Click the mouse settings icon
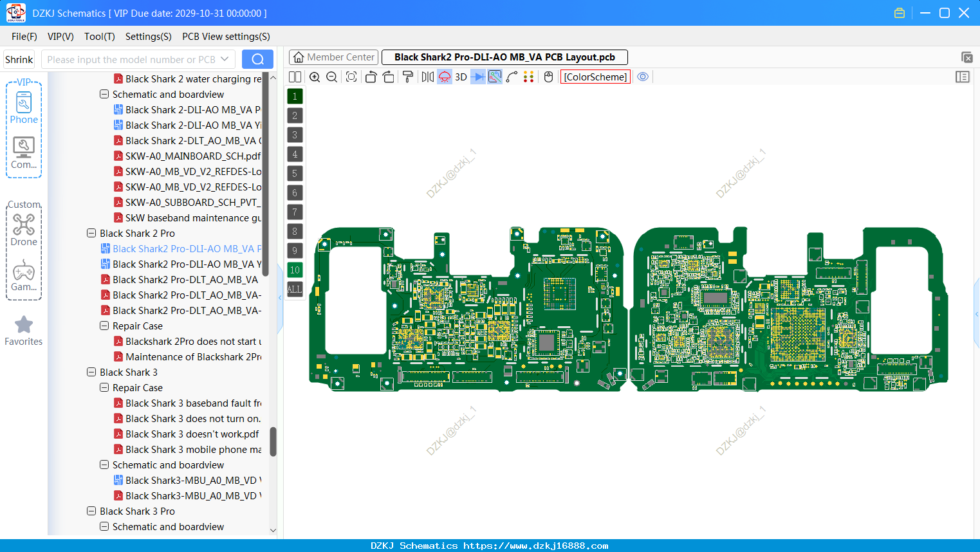 (x=549, y=77)
